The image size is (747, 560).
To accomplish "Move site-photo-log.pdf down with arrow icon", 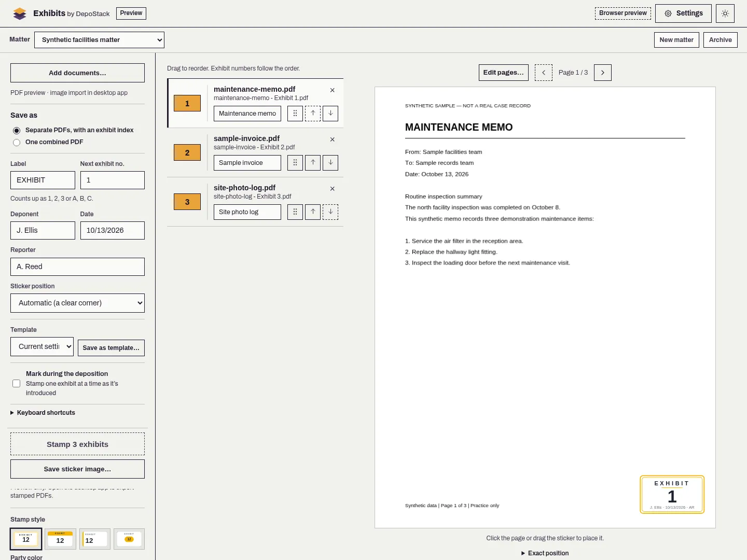I will coord(330,212).
